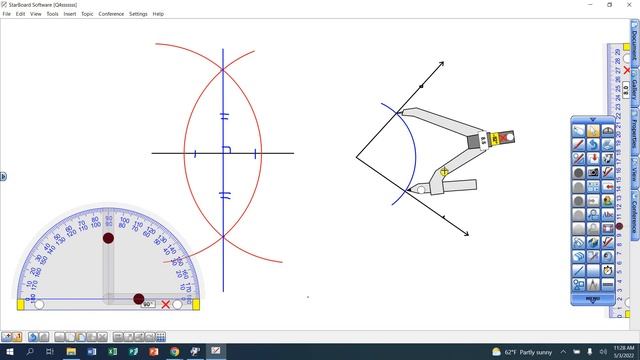The height and width of the screenshot is (360, 640).
Task: Open Word from the taskbar
Action: pos(92,351)
